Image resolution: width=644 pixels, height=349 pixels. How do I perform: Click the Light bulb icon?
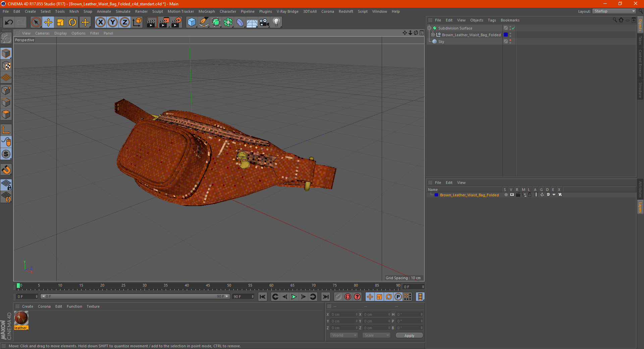[x=276, y=22]
